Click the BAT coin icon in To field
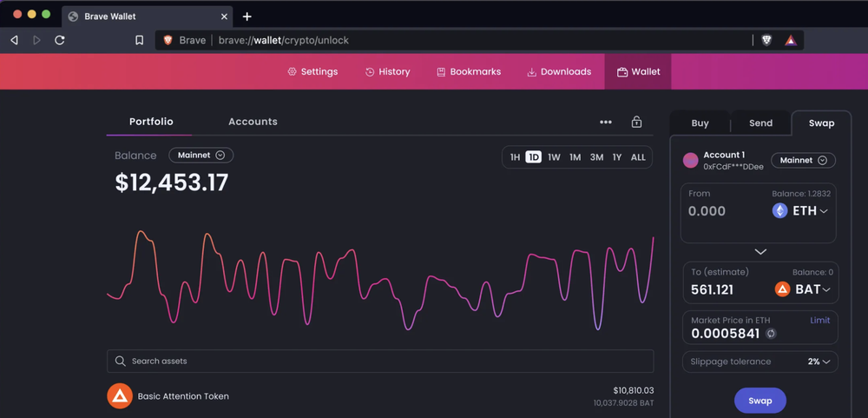Screen dimensions: 868x418 click(782, 289)
